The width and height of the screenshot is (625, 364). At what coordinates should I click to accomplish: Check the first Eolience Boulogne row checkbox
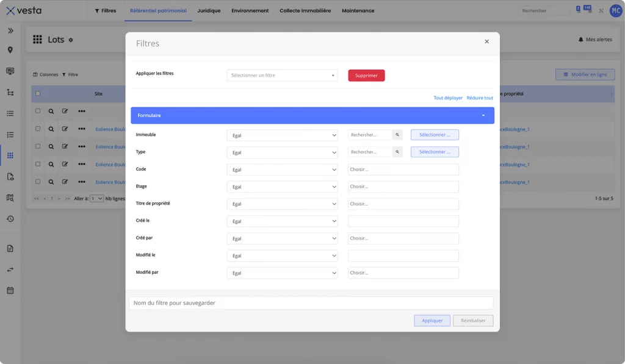point(38,129)
